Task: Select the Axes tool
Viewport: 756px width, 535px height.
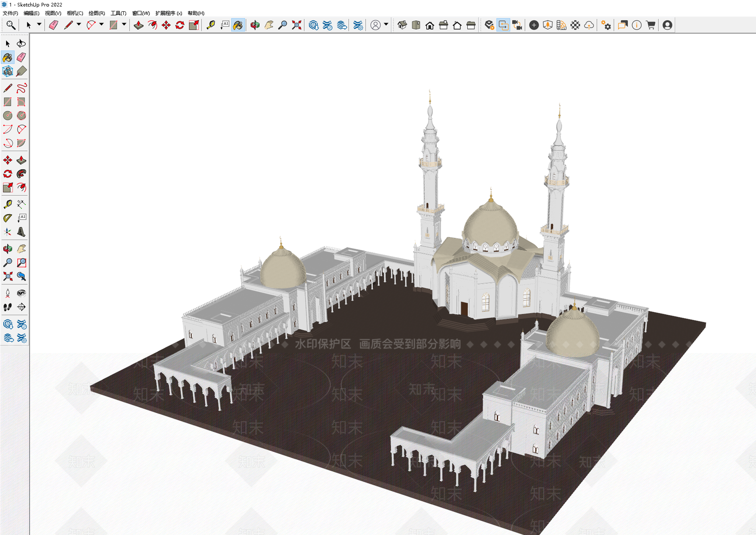Action: click(x=8, y=232)
